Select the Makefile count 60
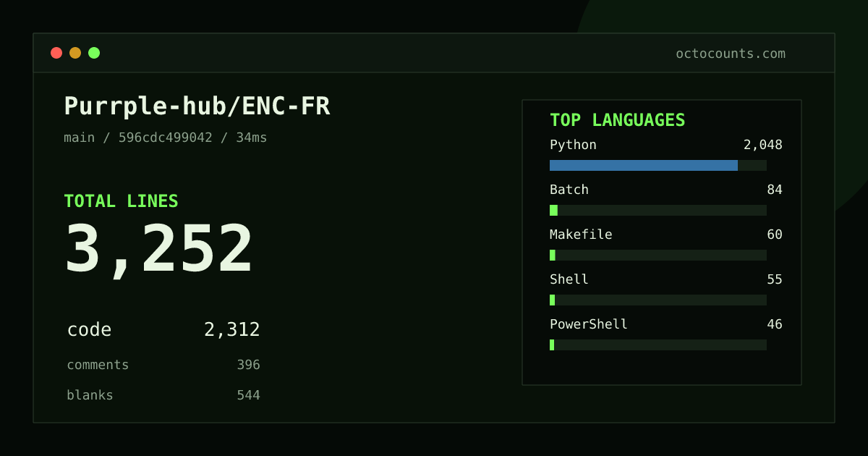This screenshot has width=868, height=456. click(775, 235)
